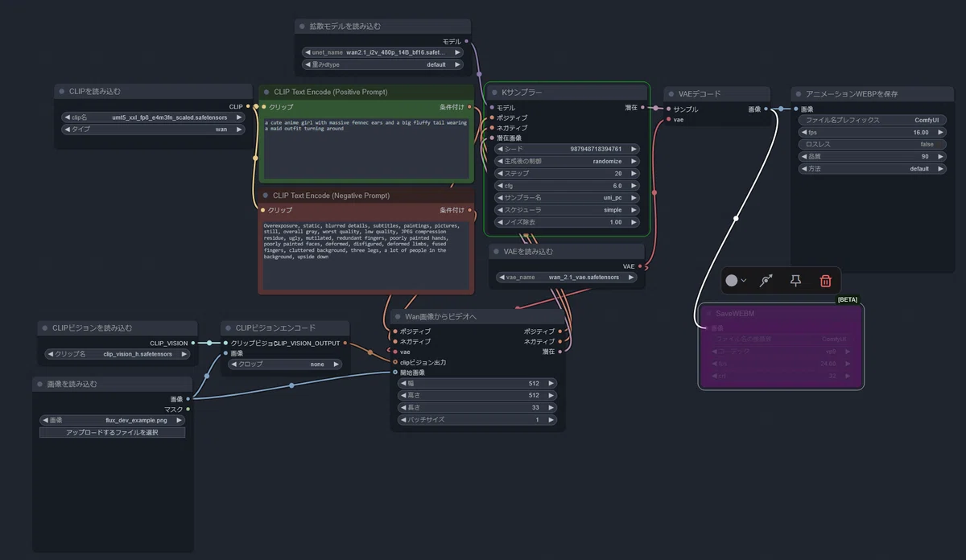
Task: Bypass the selected node with the slashed-arrow icon
Action: [766, 281]
